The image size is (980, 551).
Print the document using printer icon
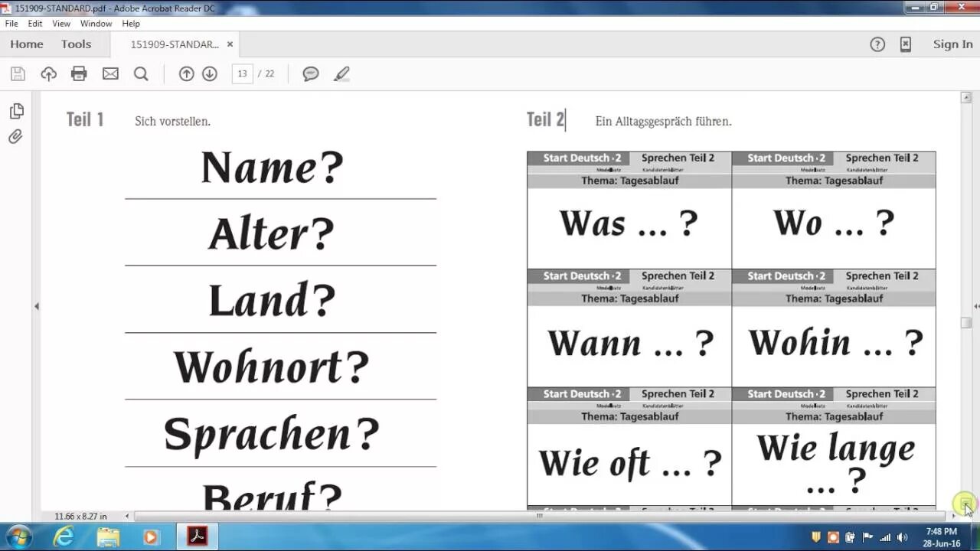tap(79, 73)
